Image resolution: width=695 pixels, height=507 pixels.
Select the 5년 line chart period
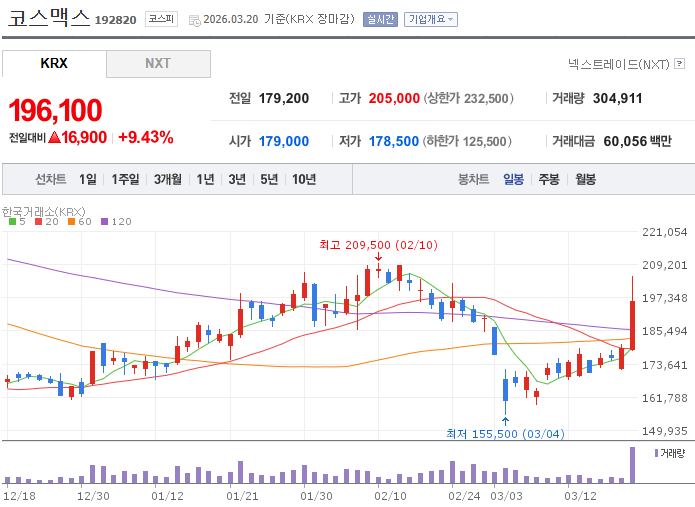269,179
